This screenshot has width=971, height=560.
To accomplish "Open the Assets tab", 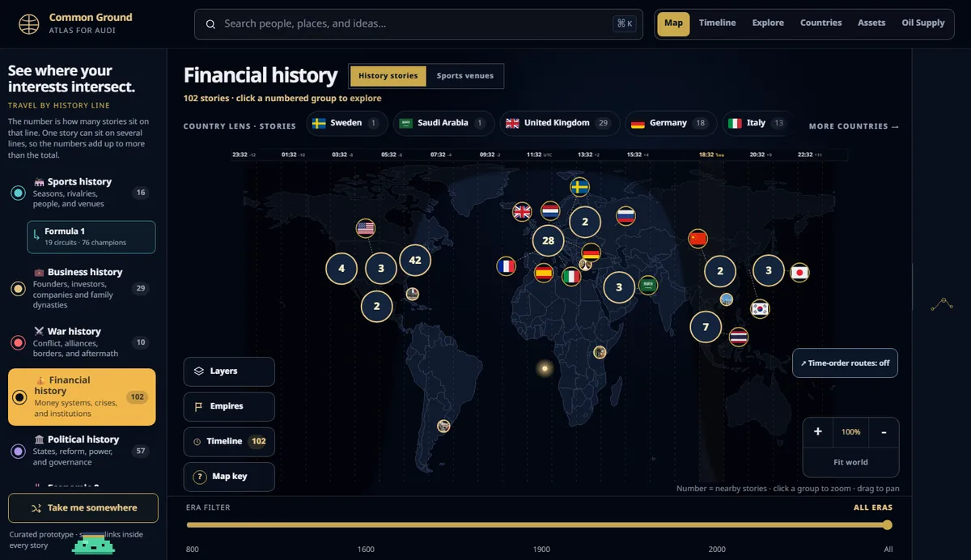I will (871, 23).
